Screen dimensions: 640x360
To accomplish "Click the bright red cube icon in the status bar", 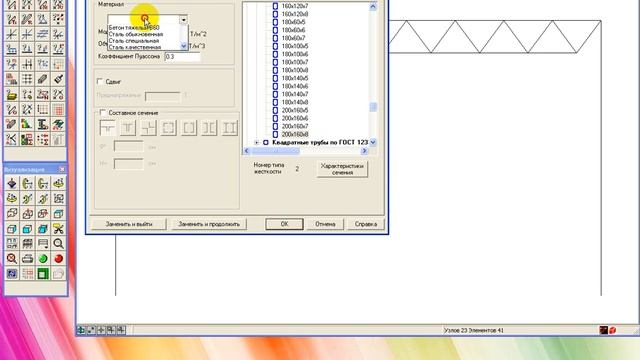I will [x=612, y=330].
